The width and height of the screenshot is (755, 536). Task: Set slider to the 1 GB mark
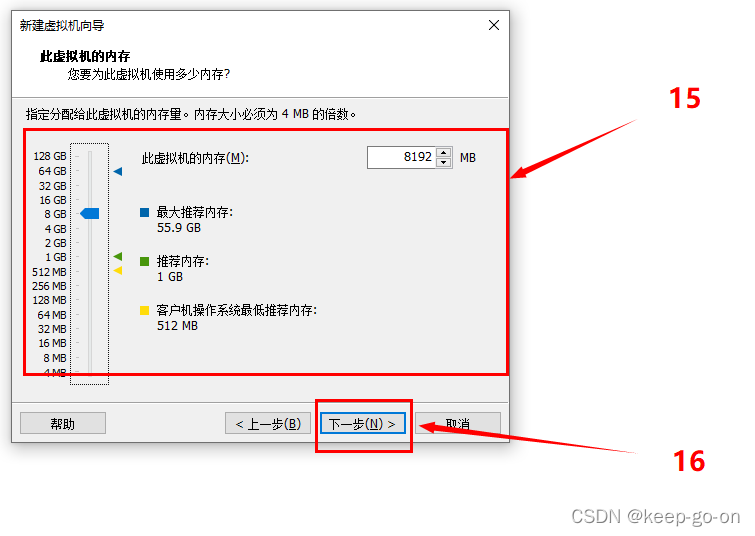click(90, 257)
